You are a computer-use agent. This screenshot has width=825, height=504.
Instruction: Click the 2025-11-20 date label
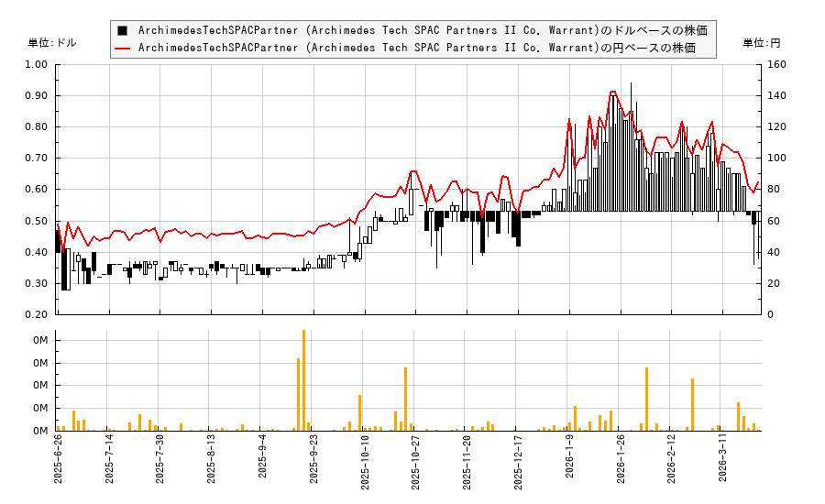(467, 463)
